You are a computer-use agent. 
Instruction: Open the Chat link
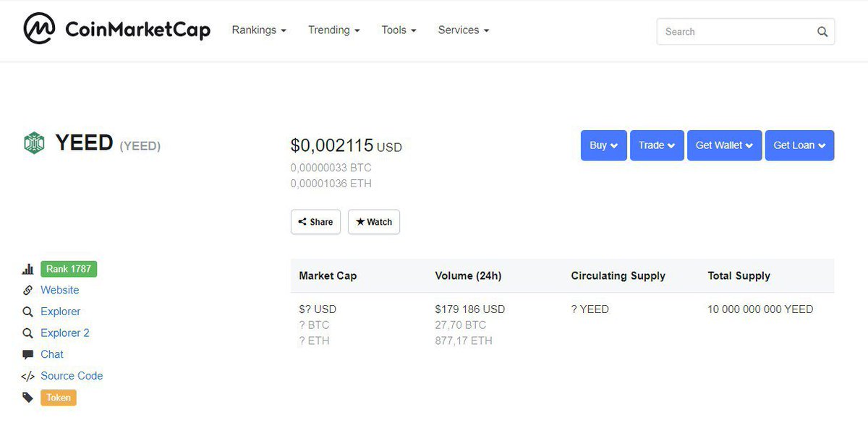(52, 354)
